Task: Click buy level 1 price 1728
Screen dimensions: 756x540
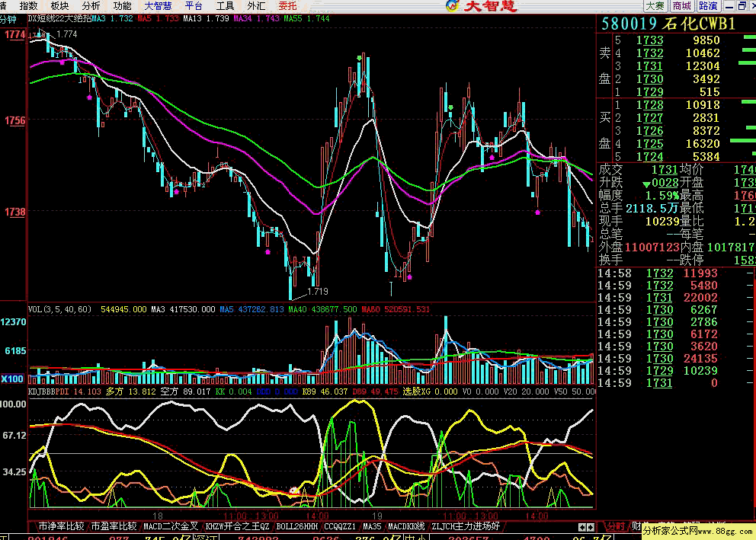Action: click(649, 105)
